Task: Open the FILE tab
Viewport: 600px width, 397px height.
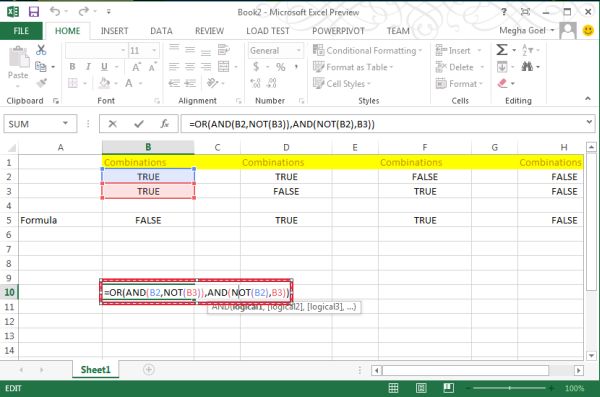Action: [x=21, y=31]
